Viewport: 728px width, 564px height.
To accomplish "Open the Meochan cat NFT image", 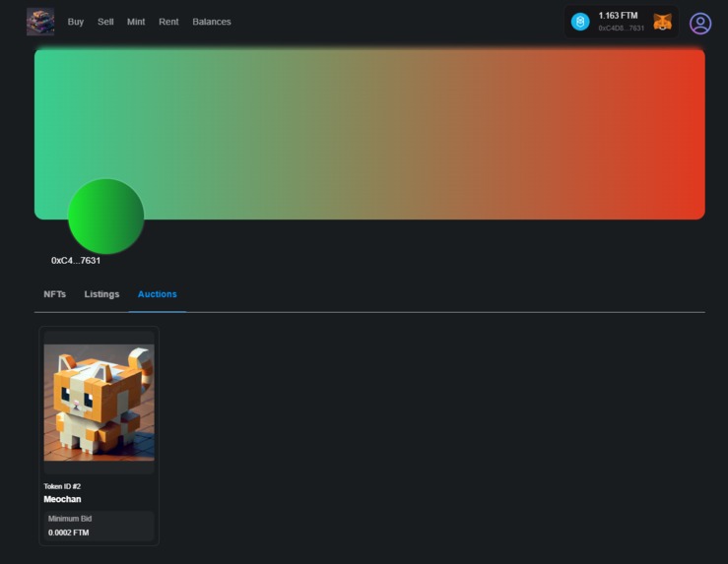I will pyautogui.click(x=99, y=403).
